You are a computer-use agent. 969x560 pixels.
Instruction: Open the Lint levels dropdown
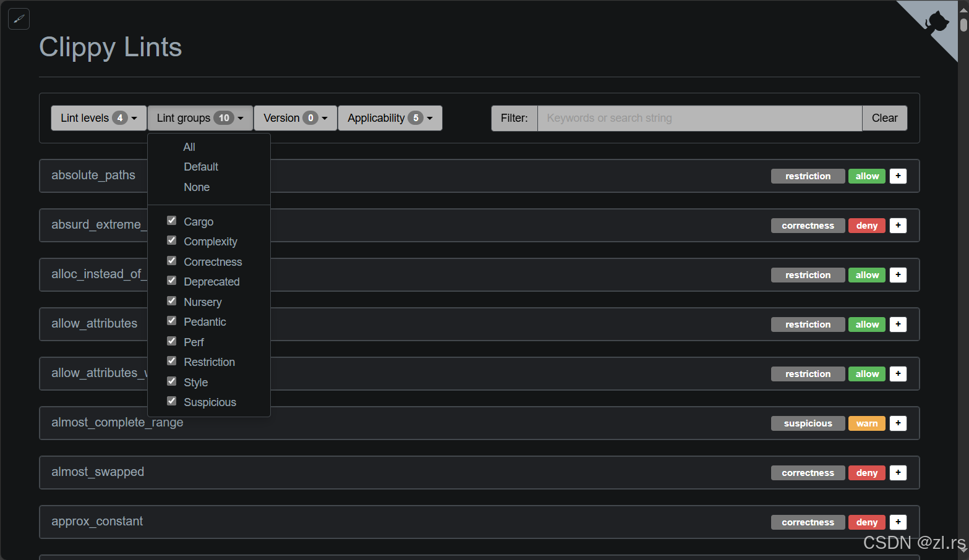(x=99, y=118)
